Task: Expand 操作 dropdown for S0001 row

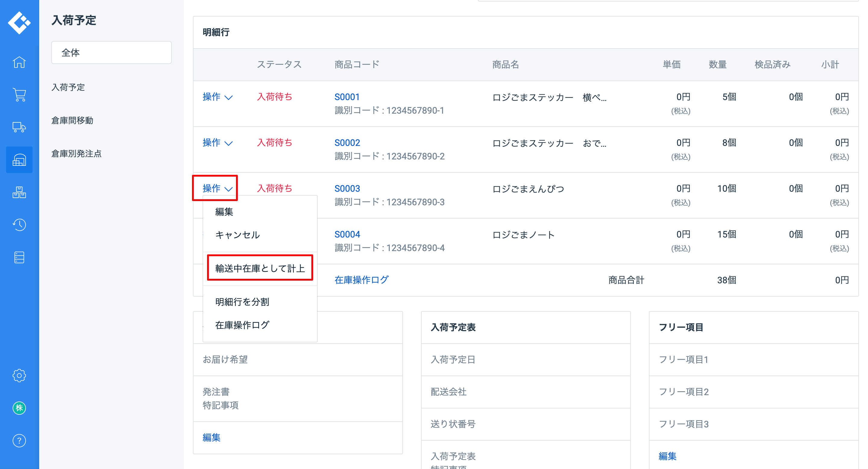Action: click(x=217, y=97)
